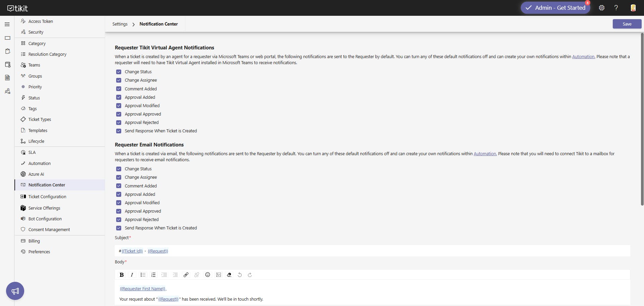The height and width of the screenshot is (306, 644).
Task: Insert a hyperlink in Body editor
Action: [x=186, y=275]
